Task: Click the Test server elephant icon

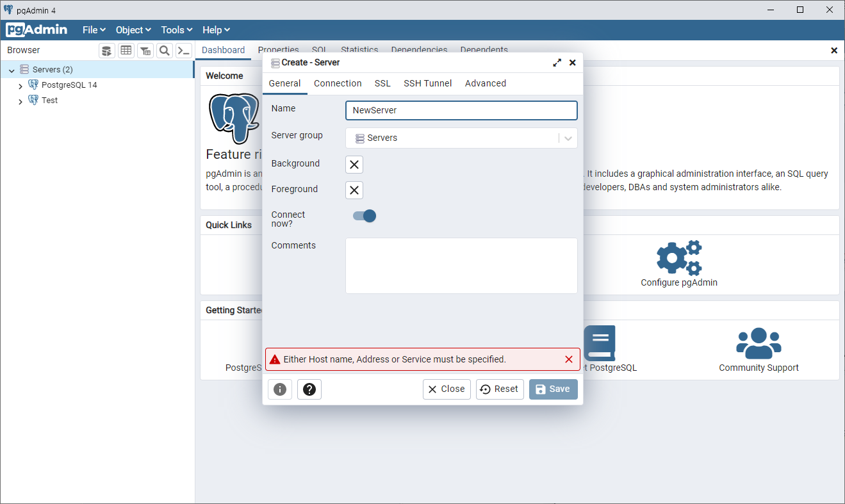Action: 33,100
